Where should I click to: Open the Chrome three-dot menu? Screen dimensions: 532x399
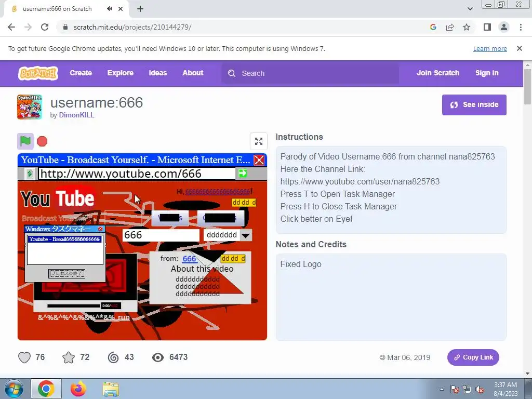click(521, 27)
